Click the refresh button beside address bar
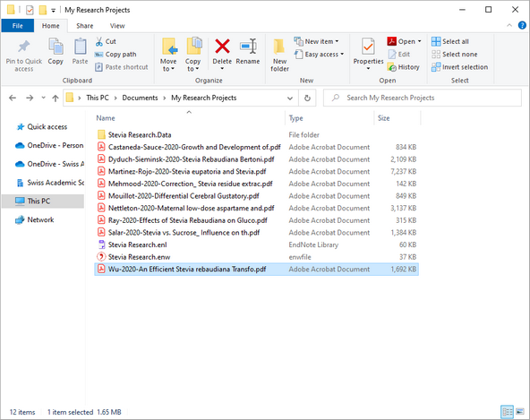The width and height of the screenshot is (530, 420). tap(307, 99)
